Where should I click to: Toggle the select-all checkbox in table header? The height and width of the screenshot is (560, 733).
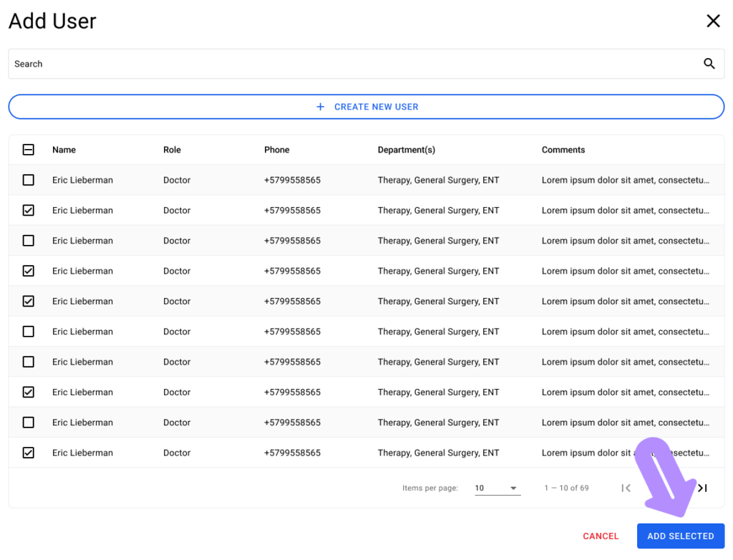point(29,150)
